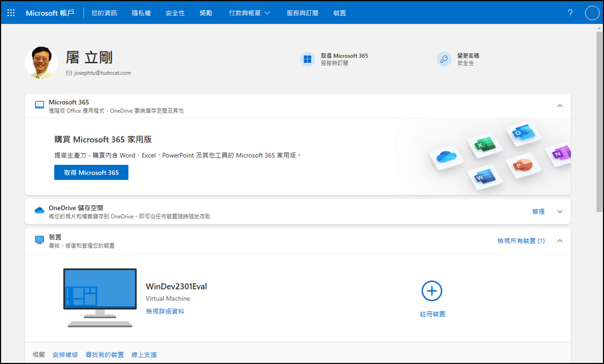This screenshot has height=364, width=604.
Task: Collapse the Microsoft 365 section chevron
Action: 560,106
